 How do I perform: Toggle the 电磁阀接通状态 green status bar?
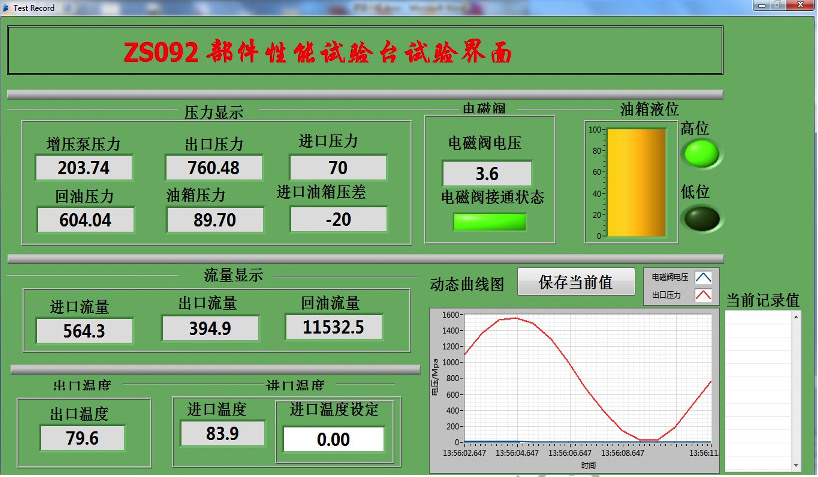pos(489,221)
